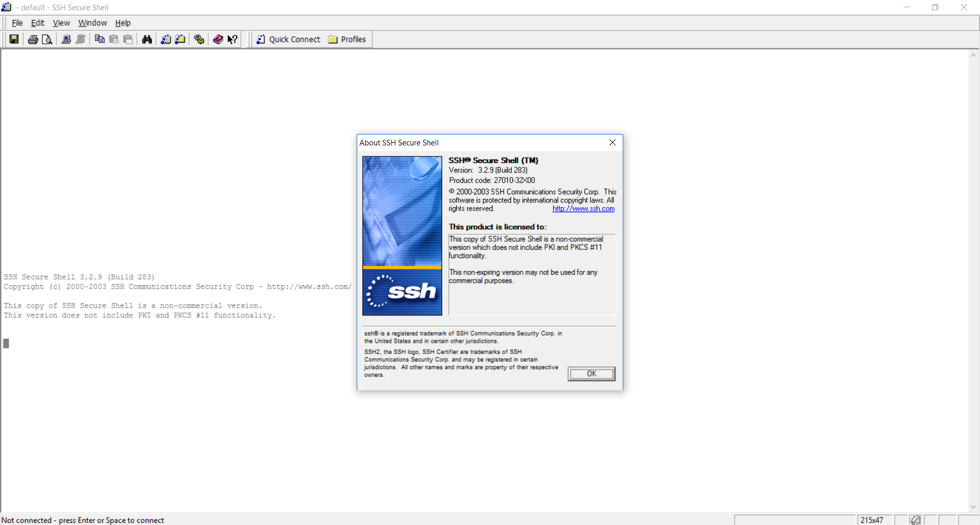Viewport: 980px width, 525px height.
Task: Click the terminal cursor block
Action: 6,343
